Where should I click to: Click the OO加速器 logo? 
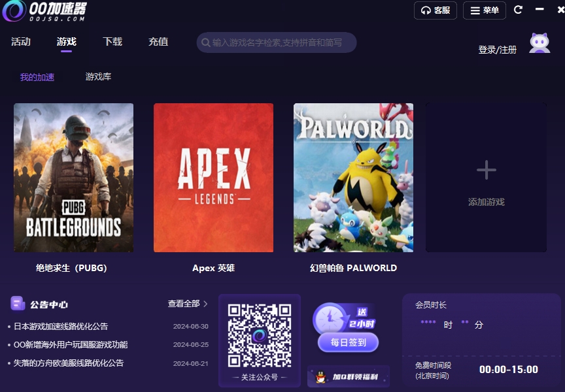pyautogui.click(x=44, y=11)
